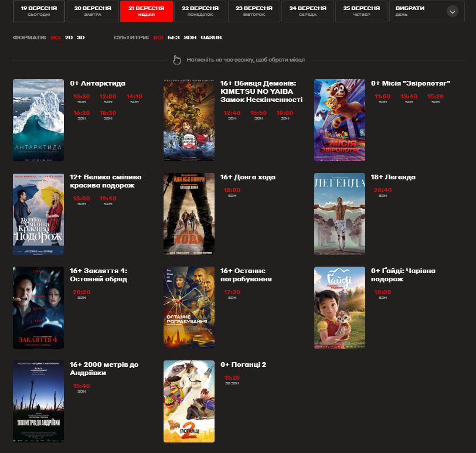Filter sessions by 2D format
This screenshot has width=476, height=453.
(x=69, y=38)
